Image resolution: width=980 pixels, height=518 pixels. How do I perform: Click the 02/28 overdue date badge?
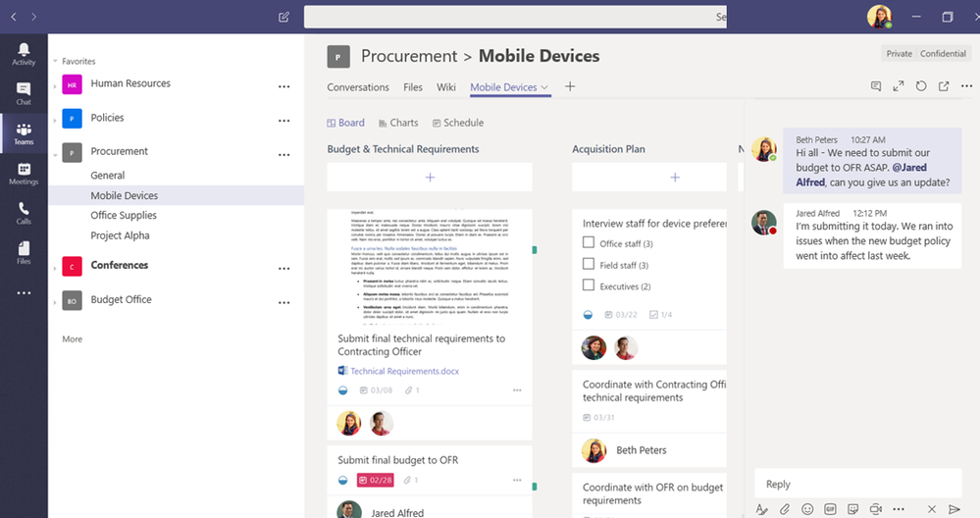click(375, 480)
